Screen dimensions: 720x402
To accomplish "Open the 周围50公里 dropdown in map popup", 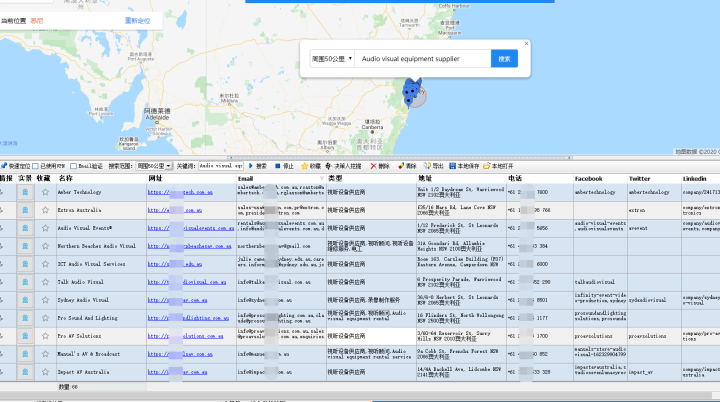I will [x=332, y=59].
